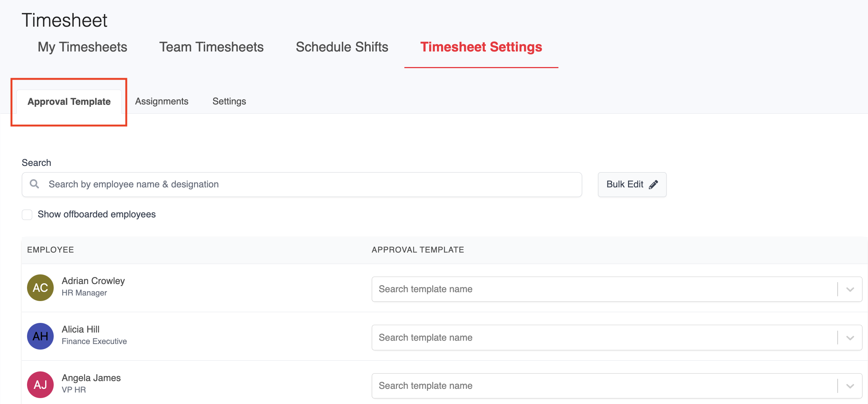Image resolution: width=868 pixels, height=404 pixels.
Task: Open the My Timesheets tab
Action: [x=82, y=47]
